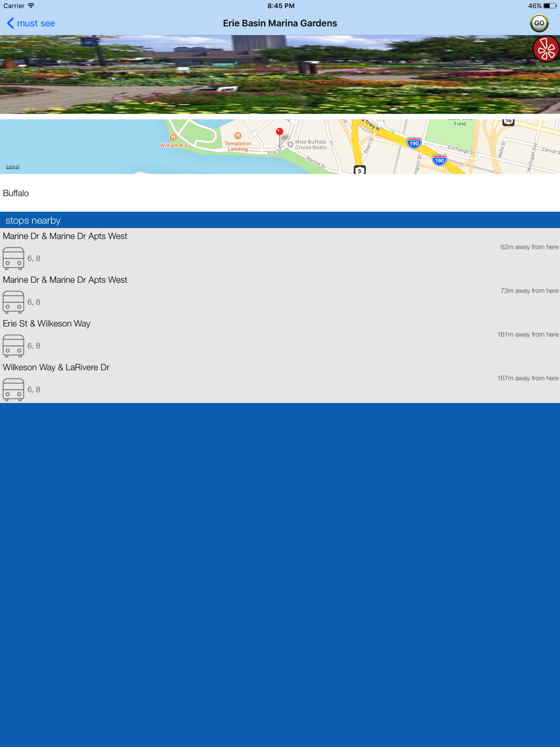Tap the battery status icon
Screen dimensions: 560x747
click(x=550, y=6)
